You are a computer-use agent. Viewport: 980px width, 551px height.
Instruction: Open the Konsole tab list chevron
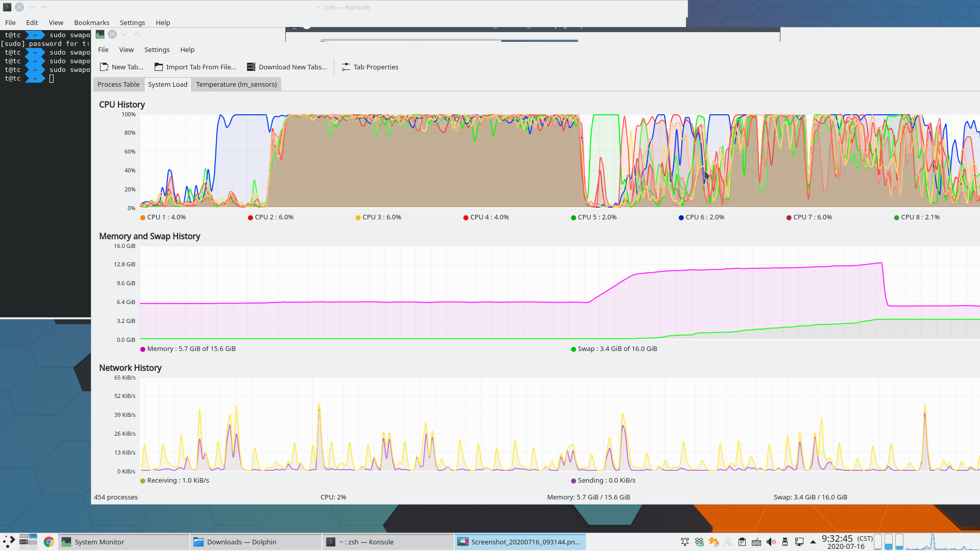click(x=31, y=7)
